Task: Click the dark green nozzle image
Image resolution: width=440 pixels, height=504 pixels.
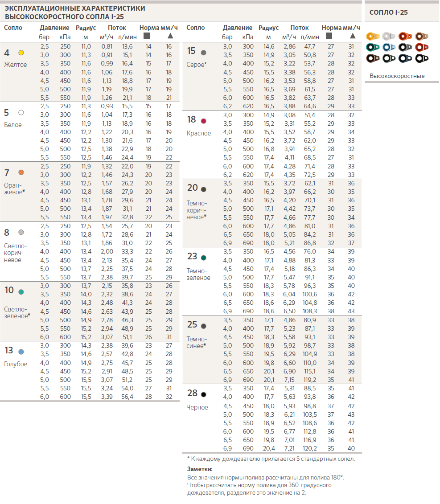Action: pos(389,58)
